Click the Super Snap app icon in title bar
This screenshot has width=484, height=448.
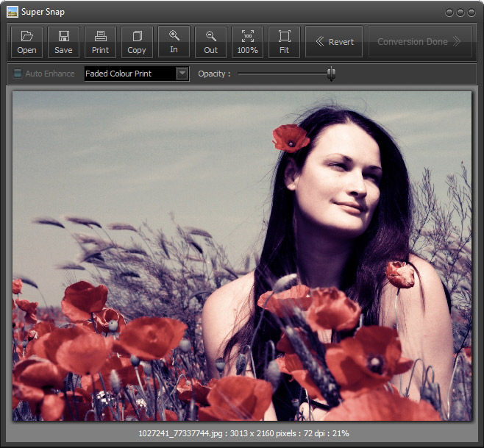coord(13,12)
